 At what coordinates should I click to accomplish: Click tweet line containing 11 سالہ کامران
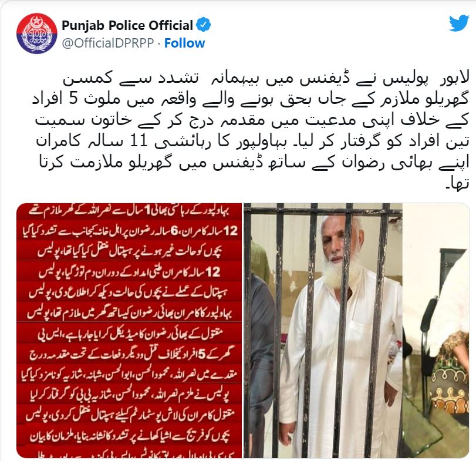(x=252, y=142)
